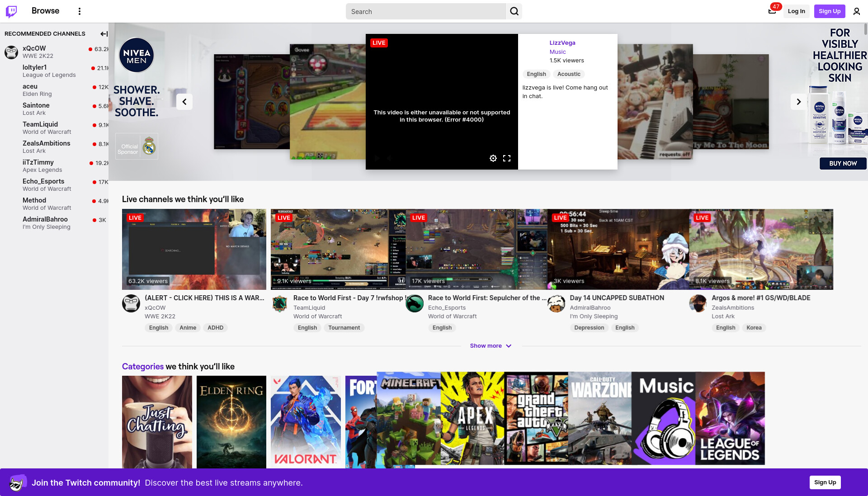Open the Music category link for LizzVega

click(557, 52)
